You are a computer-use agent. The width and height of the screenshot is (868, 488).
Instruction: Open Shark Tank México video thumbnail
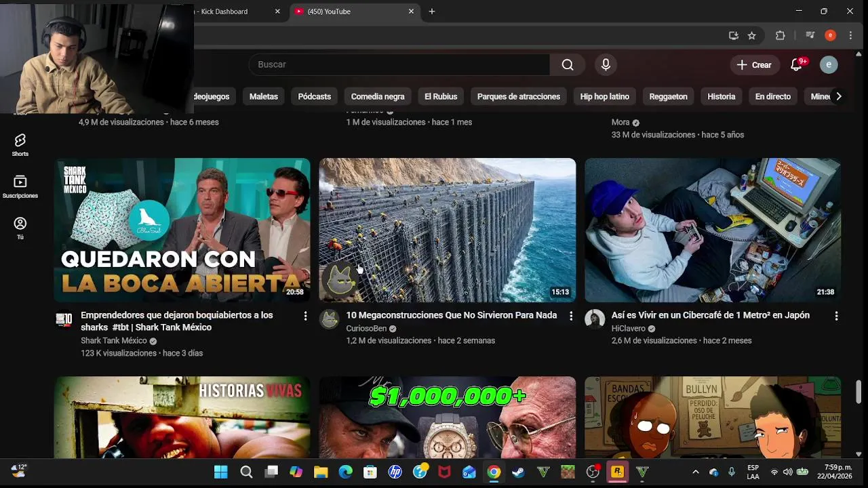coord(182,230)
